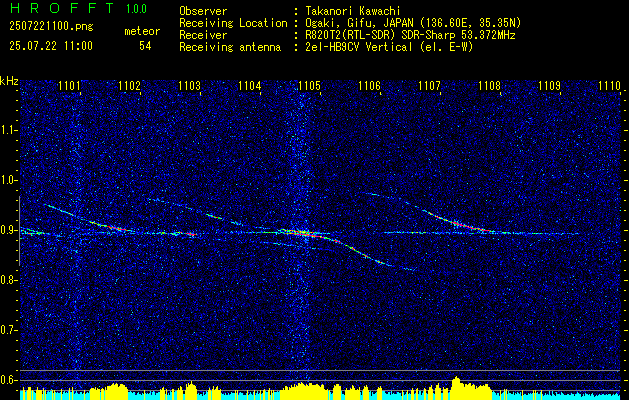Click the 1106 time axis marker
The width and height of the screenshot is (629, 400).
[x=369, y=85]
